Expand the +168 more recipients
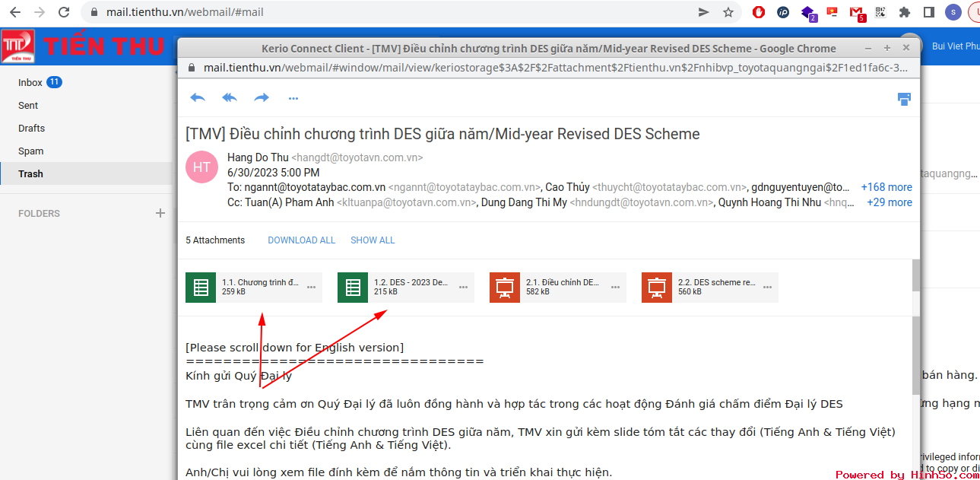980x480 pixels. (886, 187)
